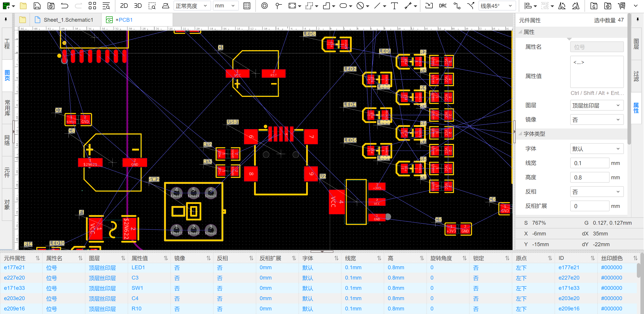The width and height of the screenshot is (644, 314).
Task: Run the DRC check
Action: (x=443, y=6)
